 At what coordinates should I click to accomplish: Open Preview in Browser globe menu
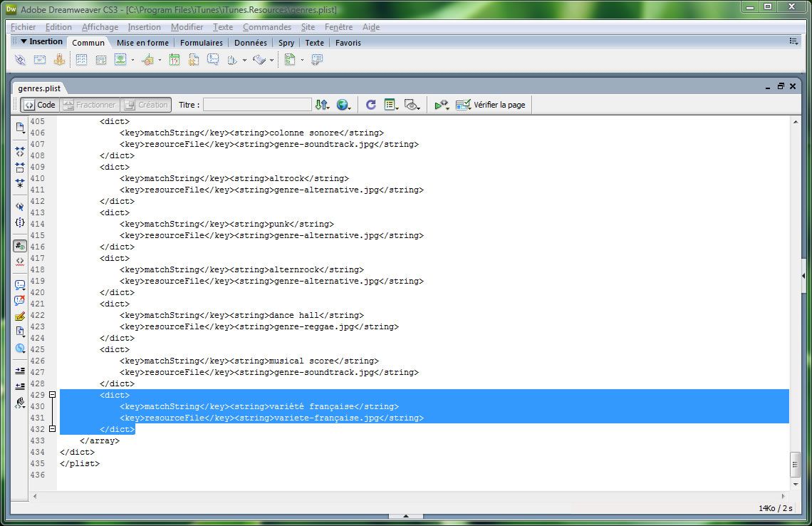[x=343, y=105]
